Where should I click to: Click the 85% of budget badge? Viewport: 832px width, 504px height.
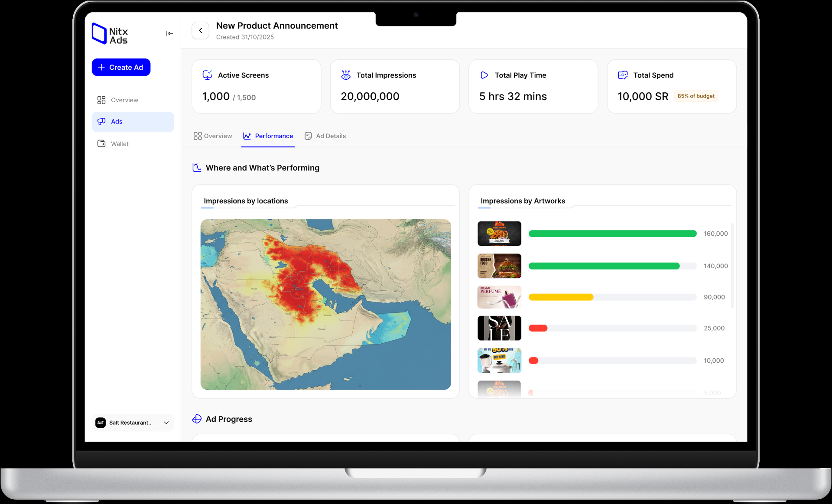pos(696,96)
